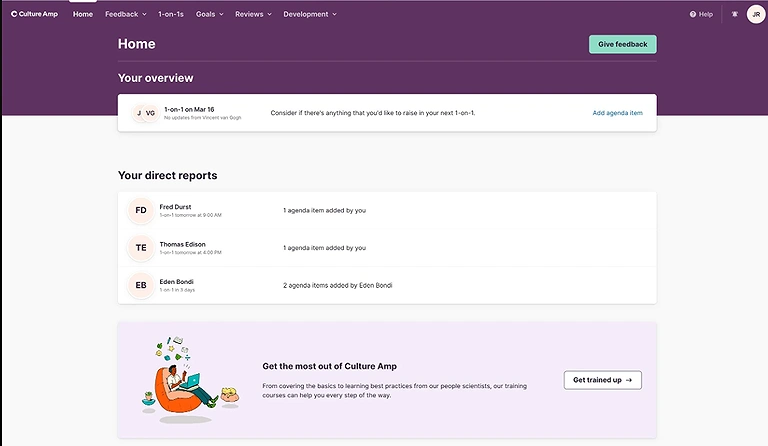Click the Give feedback button
The height and width of the screenshot is (446, 768).
pos(623,44)
